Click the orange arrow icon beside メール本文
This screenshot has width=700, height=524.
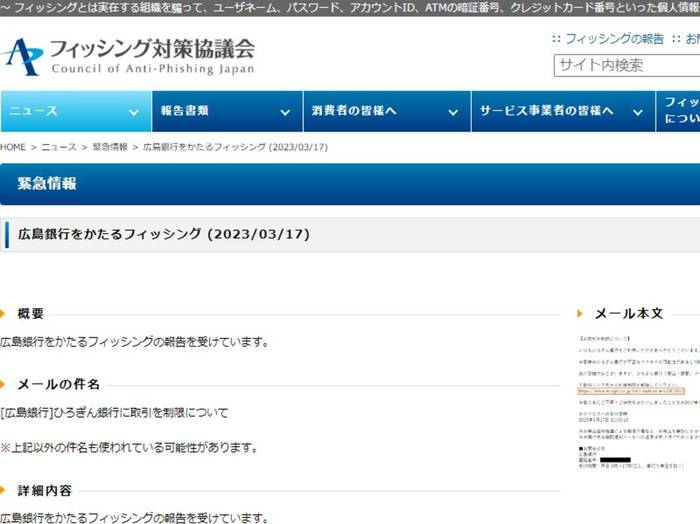[x=580, y=314]
